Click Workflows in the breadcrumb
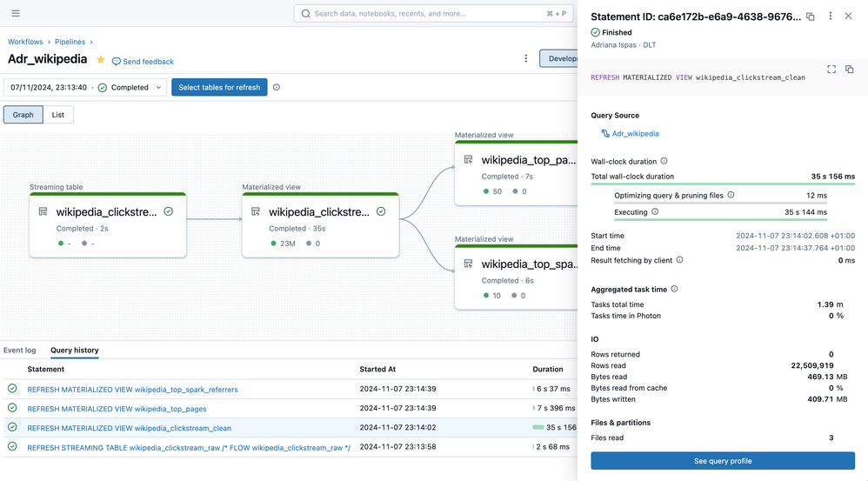The image size is (868, 481). pos(25,42)
